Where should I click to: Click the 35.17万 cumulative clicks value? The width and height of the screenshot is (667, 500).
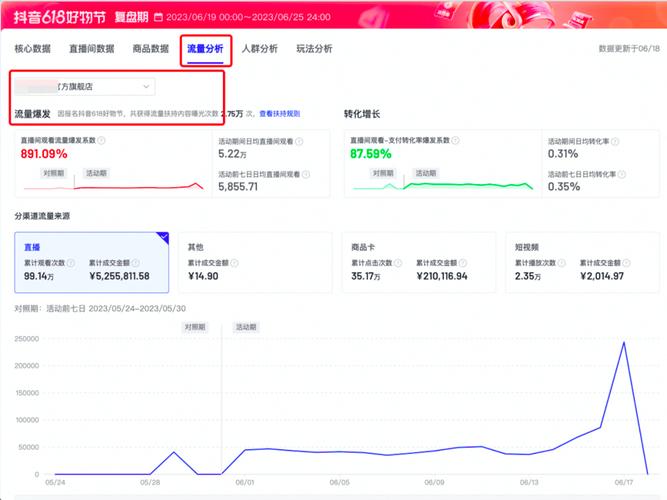366,276
